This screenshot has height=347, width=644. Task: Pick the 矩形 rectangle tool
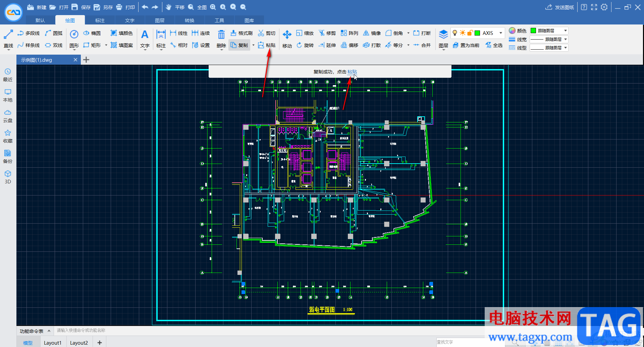(92, 45)
